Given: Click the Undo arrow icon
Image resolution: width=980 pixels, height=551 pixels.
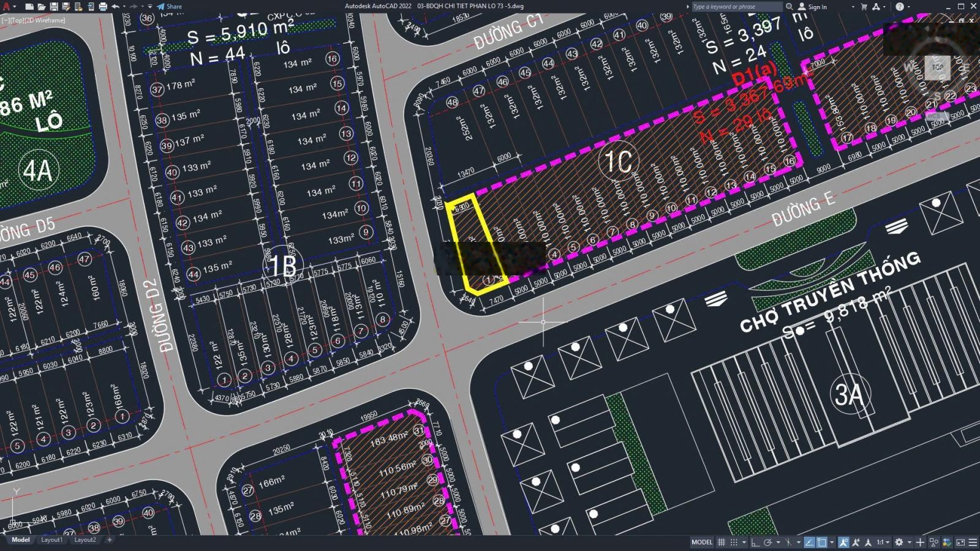Looking at the screenshot, I should (x=115, y=7).
